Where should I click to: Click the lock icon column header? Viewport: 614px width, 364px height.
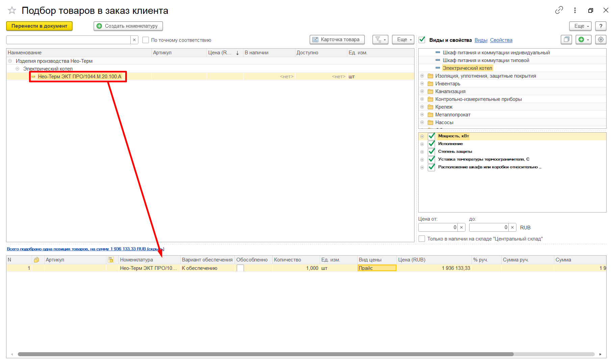point(36,260)
